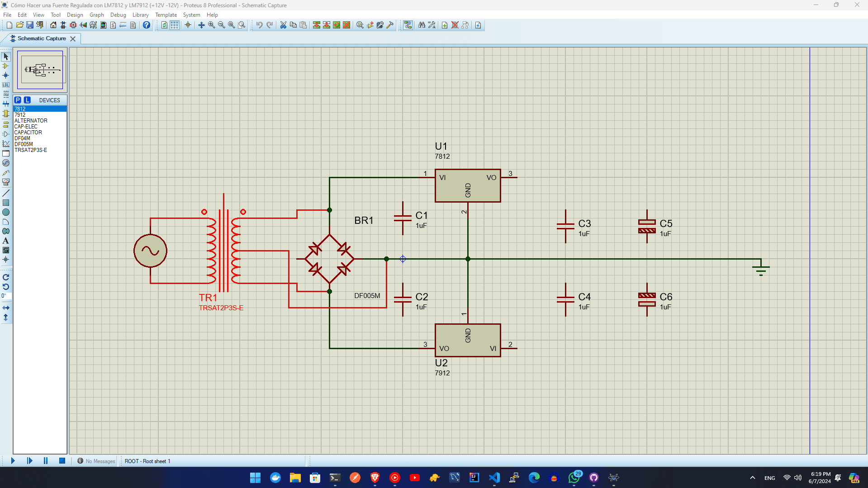
Task: Select the Selection Mode arrow tool
Action: coord(6,56)
